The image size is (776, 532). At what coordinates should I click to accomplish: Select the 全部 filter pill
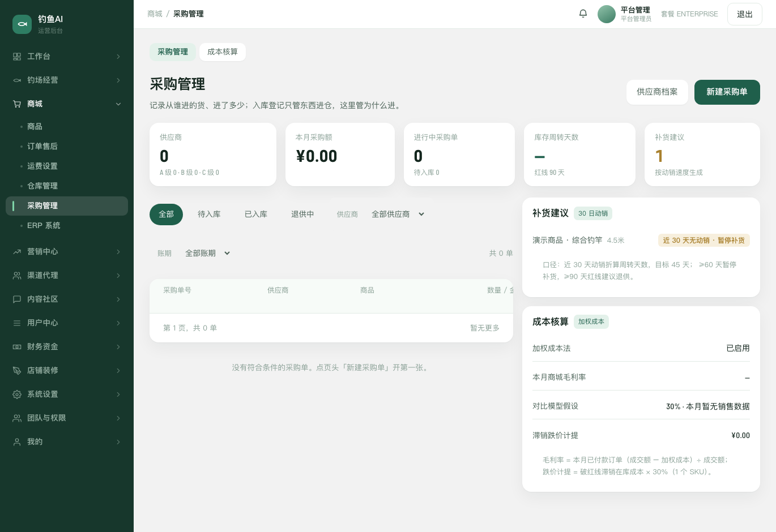click(166, 214)
